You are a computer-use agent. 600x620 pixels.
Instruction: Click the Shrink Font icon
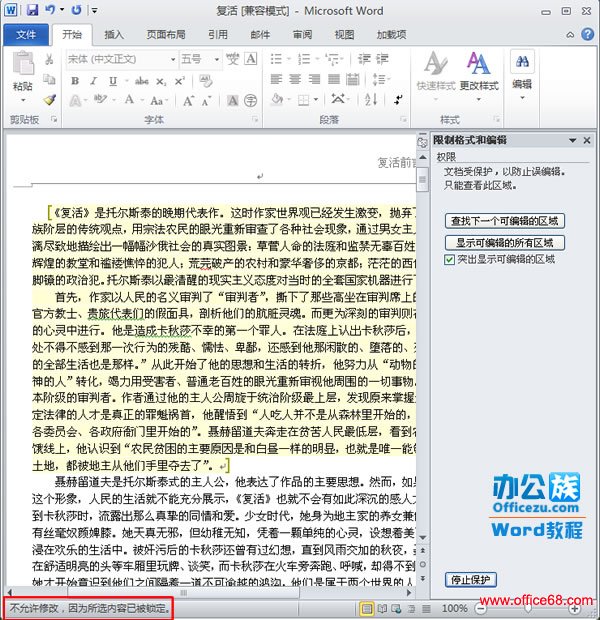click(206, 101)
